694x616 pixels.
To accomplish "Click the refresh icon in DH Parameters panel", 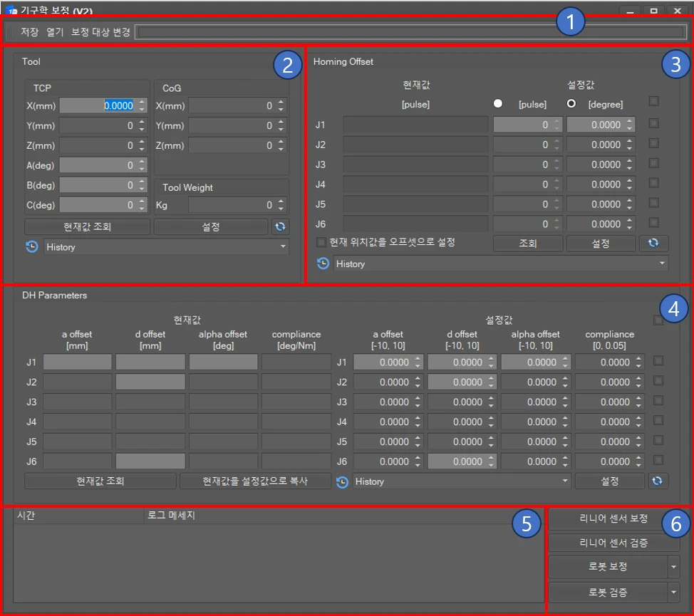I will [658, 481].
